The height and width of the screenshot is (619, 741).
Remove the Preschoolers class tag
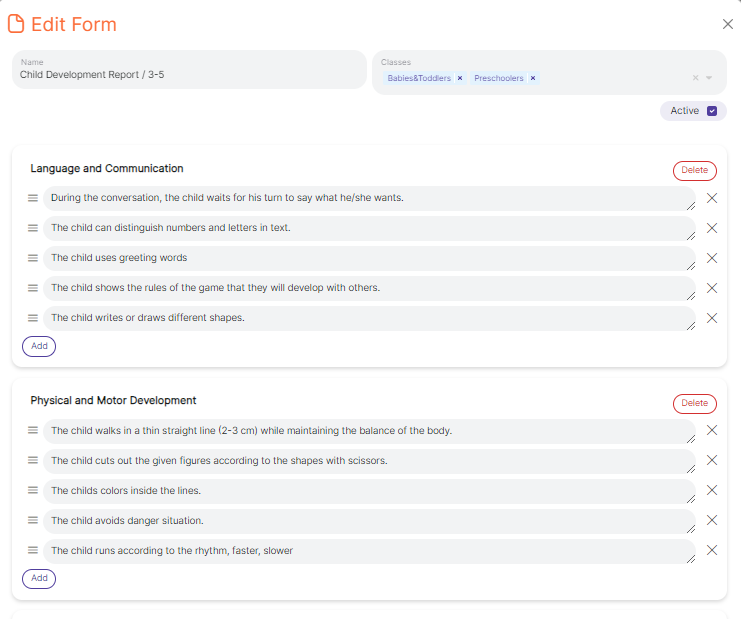coord(533,78)
